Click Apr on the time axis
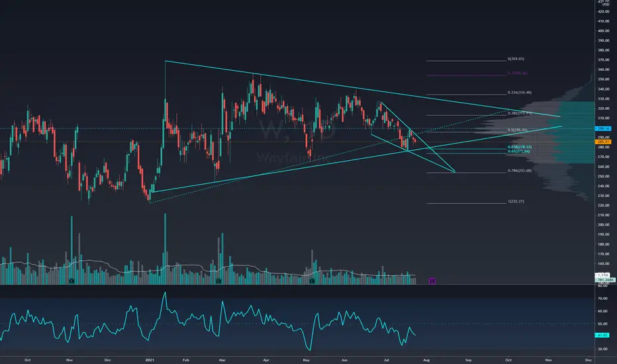This screenshot has height=364, width=617. click(x=266, y=359)
